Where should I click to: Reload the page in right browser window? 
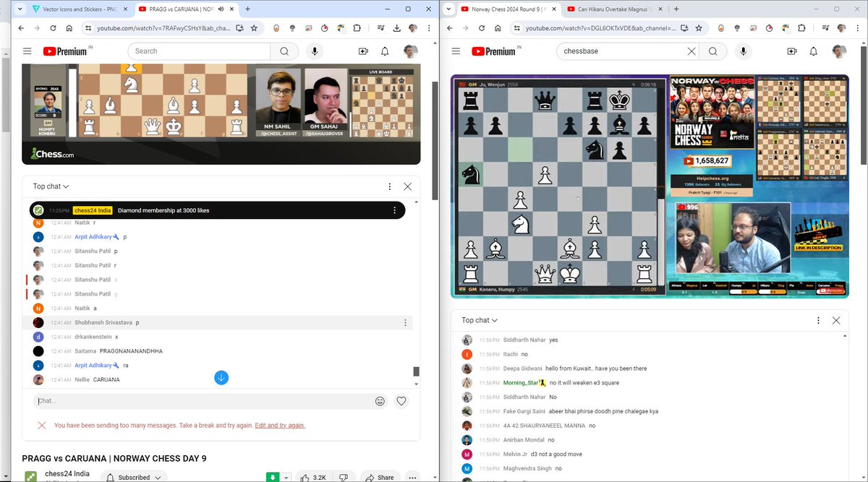click(x=482, y=28)
